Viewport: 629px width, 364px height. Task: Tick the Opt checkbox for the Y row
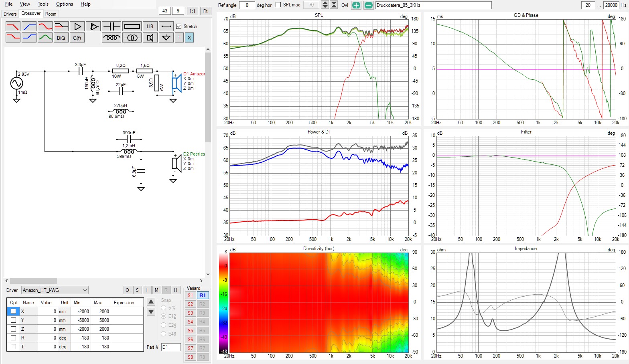14,320
